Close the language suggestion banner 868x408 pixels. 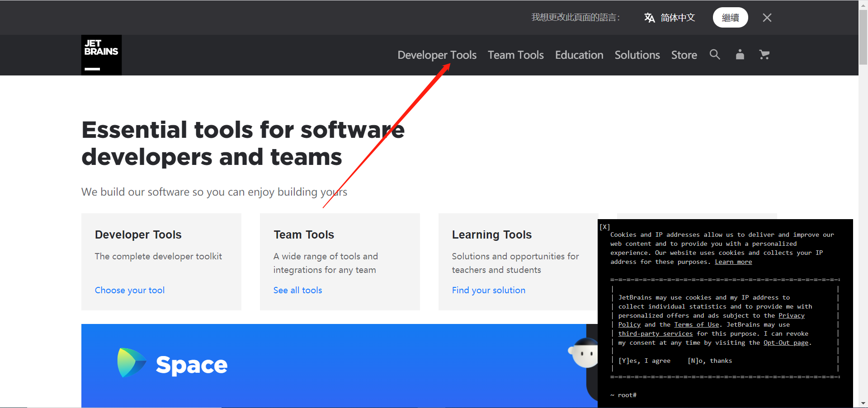pos(767,18)
